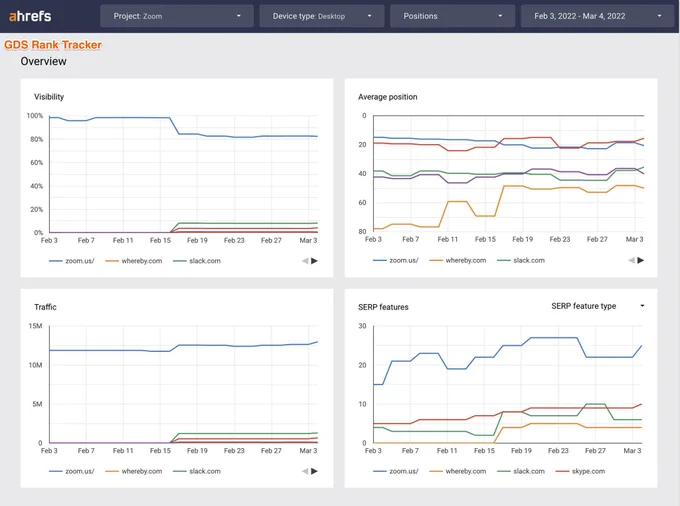Click previous legend page arrow in Average position chart
Screen dimensions: 680x506
point(631,260)
